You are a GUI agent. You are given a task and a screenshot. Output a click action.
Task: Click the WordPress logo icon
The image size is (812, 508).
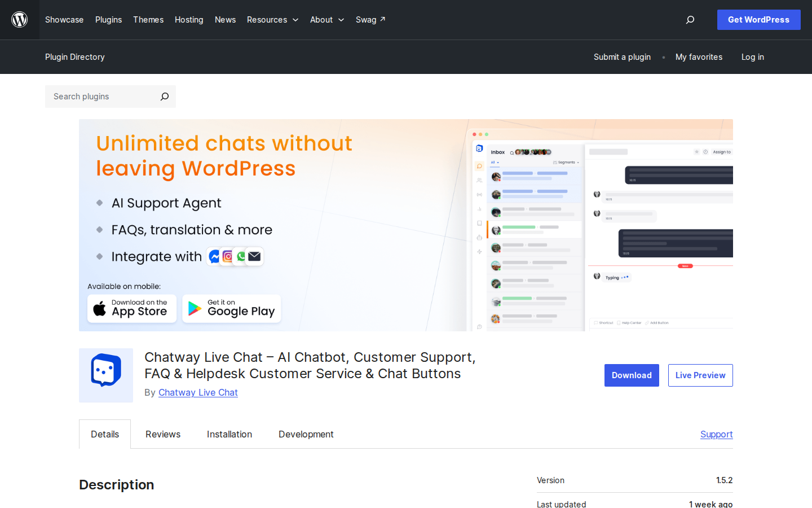click(x=20, y=20)
